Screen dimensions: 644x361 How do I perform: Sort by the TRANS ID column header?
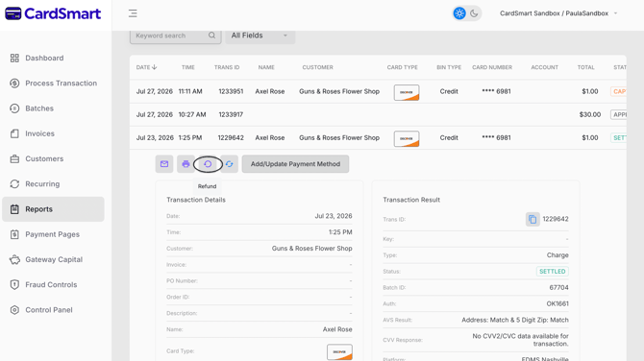coord(227,67)
